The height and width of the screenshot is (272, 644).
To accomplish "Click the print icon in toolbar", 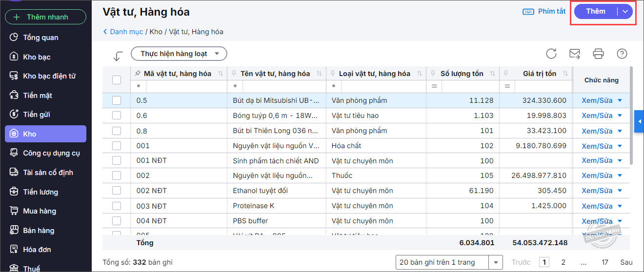I will (x=598, y=54).
